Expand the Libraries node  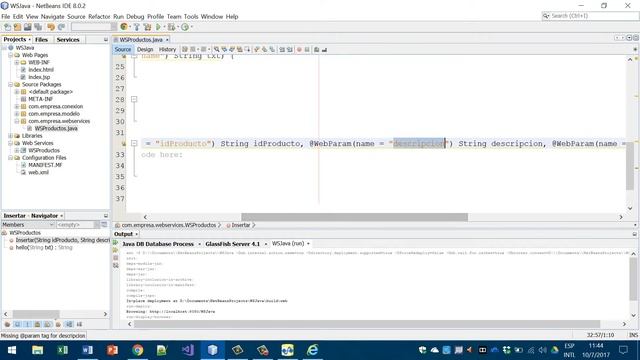pos(10,136)
